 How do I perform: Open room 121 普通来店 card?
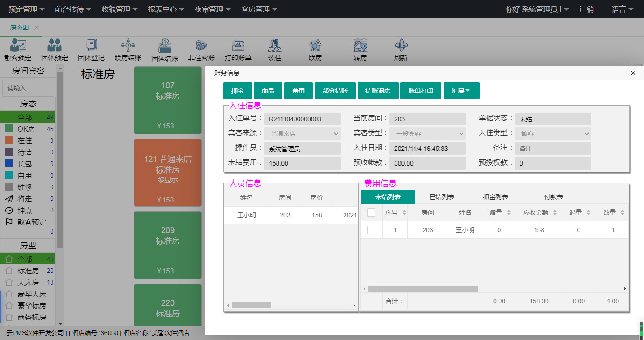(168, 173)
